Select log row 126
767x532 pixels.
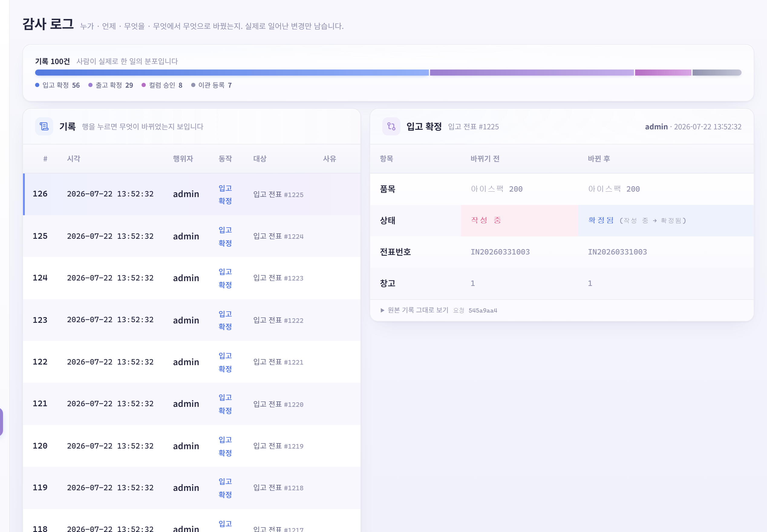tap(192, 194)
